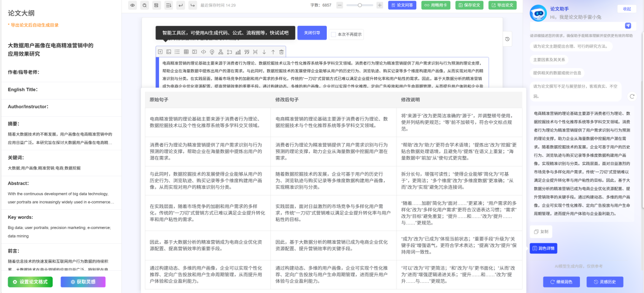Click 导出论文 to export the paper
Image resolution: width=644 pixels, height=293 pixels.
(x=502, y=5)
